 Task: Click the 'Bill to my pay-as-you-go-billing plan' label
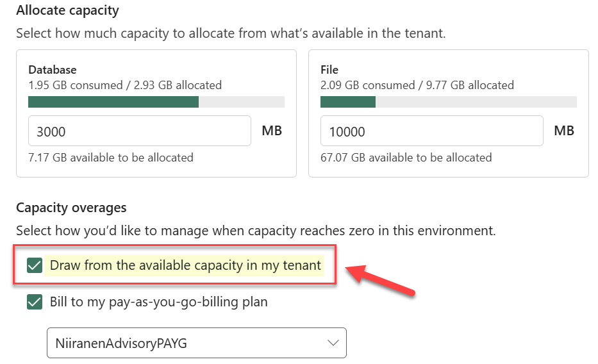pos(158,302)
